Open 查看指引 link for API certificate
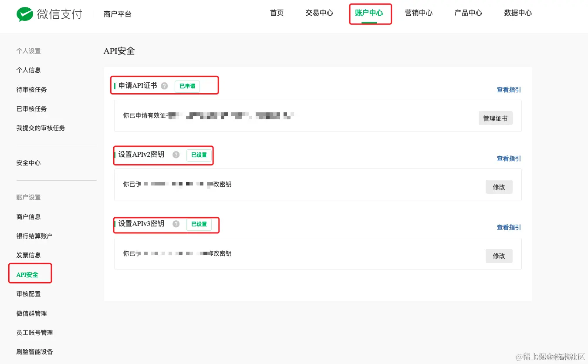 click(509, 90)
